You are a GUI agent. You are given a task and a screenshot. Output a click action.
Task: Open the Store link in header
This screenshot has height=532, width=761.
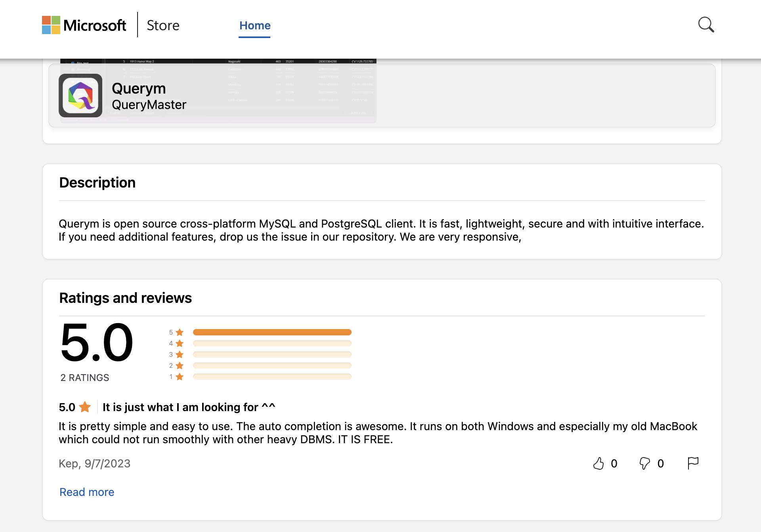point(163,25)
